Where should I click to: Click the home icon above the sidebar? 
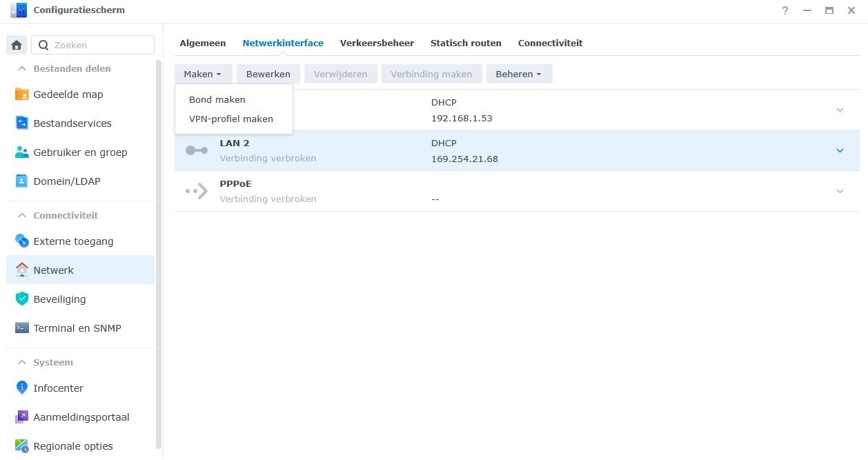coord(17,44)
